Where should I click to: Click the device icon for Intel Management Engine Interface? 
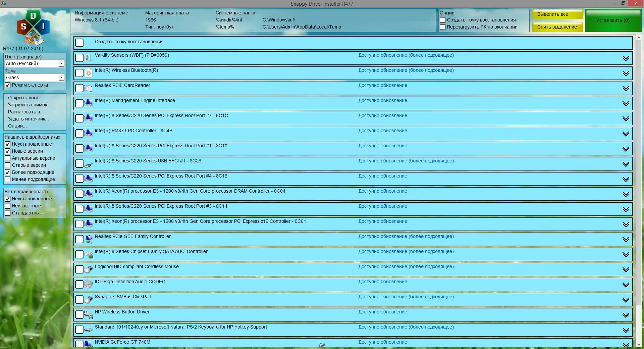click(x=88, y=103)
